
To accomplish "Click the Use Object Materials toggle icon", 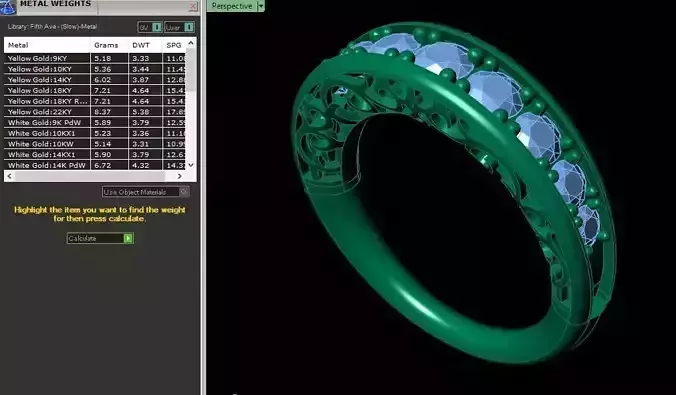I will tap(184, 191).
